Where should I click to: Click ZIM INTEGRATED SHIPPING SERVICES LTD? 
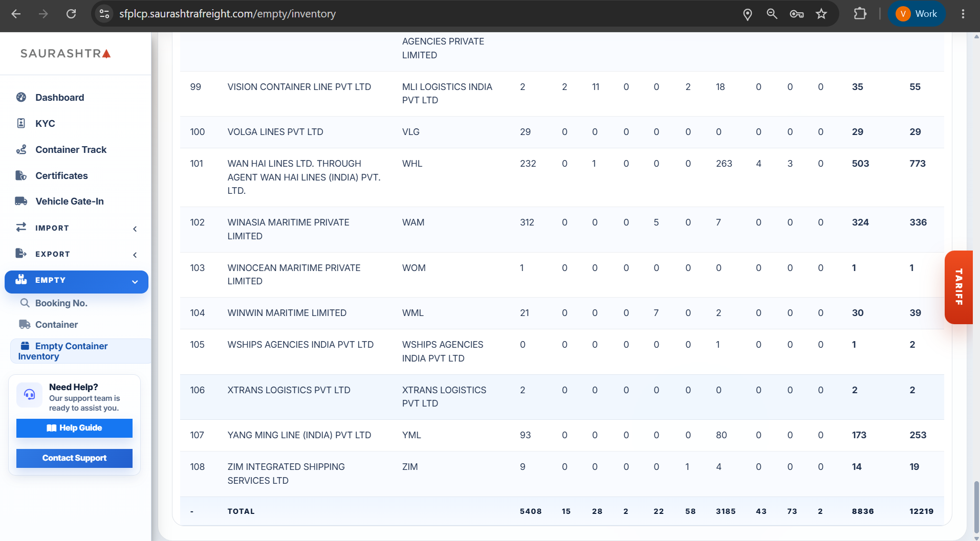tap(286, 474)
